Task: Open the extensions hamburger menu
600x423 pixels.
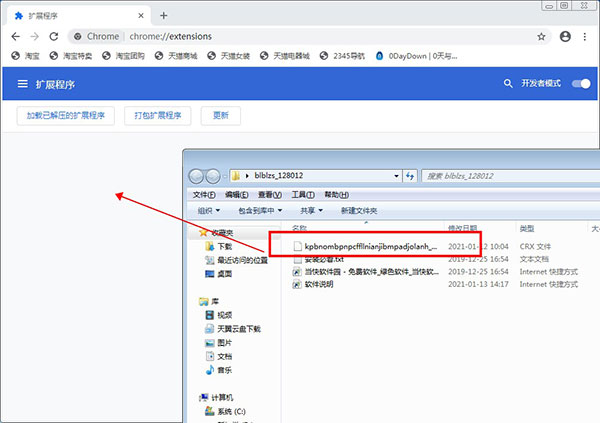Action: coord(22,85)
